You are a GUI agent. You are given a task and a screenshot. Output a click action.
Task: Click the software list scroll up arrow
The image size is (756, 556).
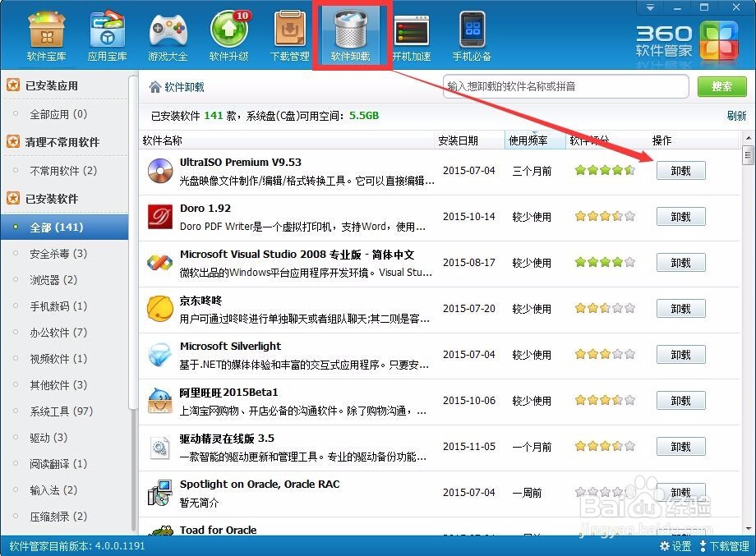click(748, 138)
